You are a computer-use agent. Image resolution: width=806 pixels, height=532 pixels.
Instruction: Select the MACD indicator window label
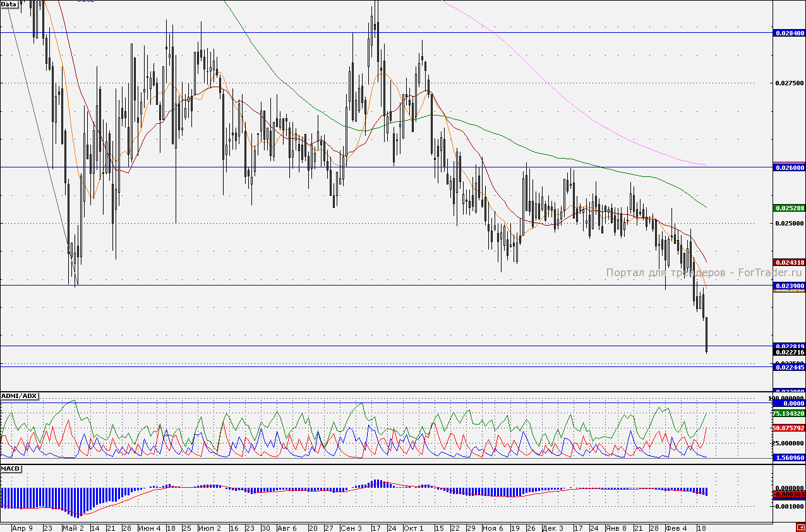point(10,469)
